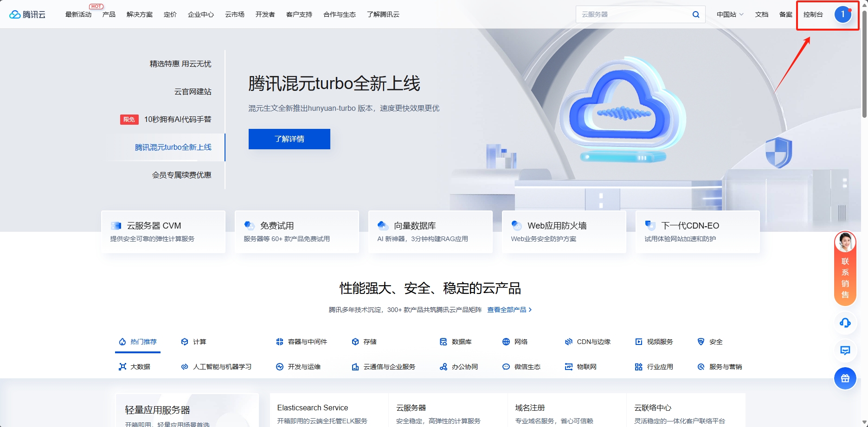Click the 微信生态 WeChat ecosystem icon
The width and height of the screenshot is (868, 427).
coord(506,366)
